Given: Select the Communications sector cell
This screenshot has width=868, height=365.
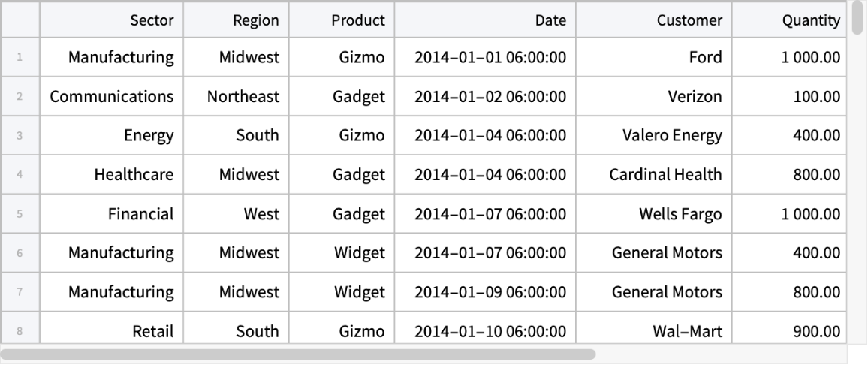Looking at the screenshot, I should pos(111,96).
